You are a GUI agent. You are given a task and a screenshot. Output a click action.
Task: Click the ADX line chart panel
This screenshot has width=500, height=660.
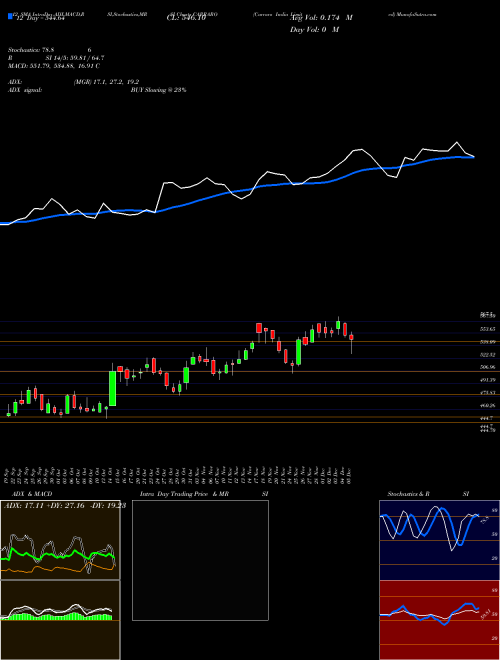click(x=60, y=540)
